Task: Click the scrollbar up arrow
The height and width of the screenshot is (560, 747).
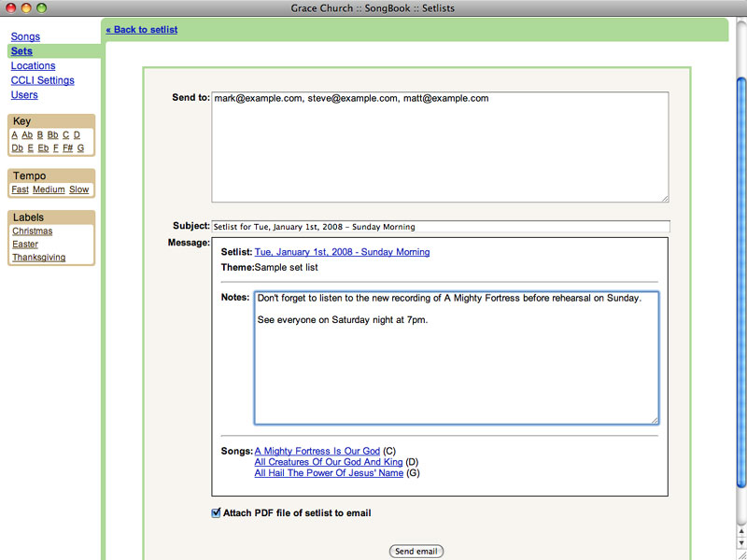Action: point(741,530)
